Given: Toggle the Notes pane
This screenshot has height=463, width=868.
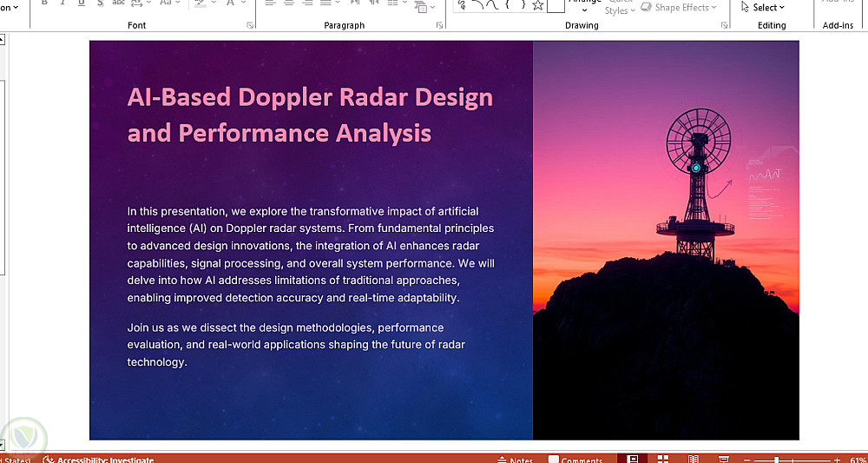Looking at the screenshot, I should click(516, 460).
